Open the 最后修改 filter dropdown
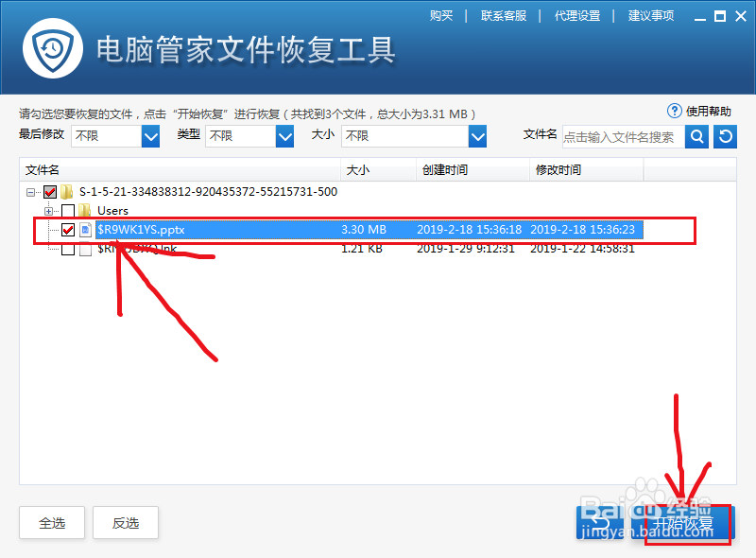The image size is (756, 558). tap(149, 135)
